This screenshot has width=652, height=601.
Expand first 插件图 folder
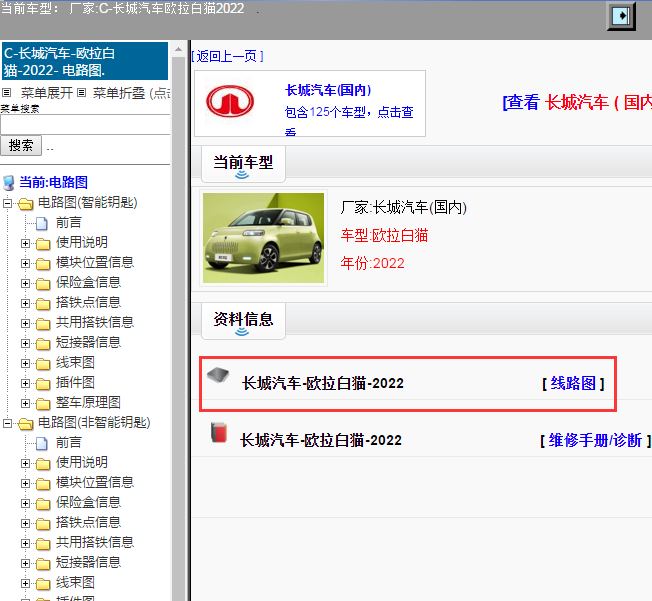click(25, 383)
